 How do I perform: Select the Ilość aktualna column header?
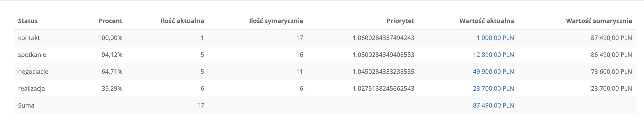pos(182,21)
